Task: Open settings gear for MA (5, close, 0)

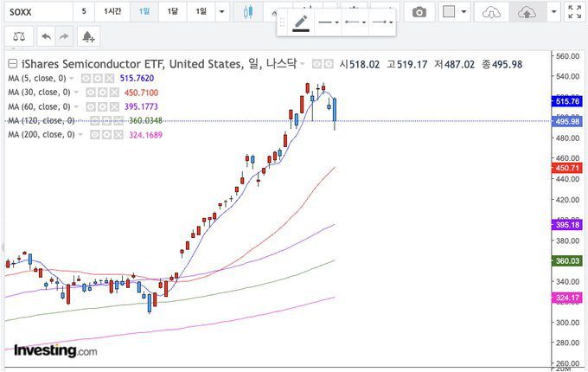Action: click(98, 79)
